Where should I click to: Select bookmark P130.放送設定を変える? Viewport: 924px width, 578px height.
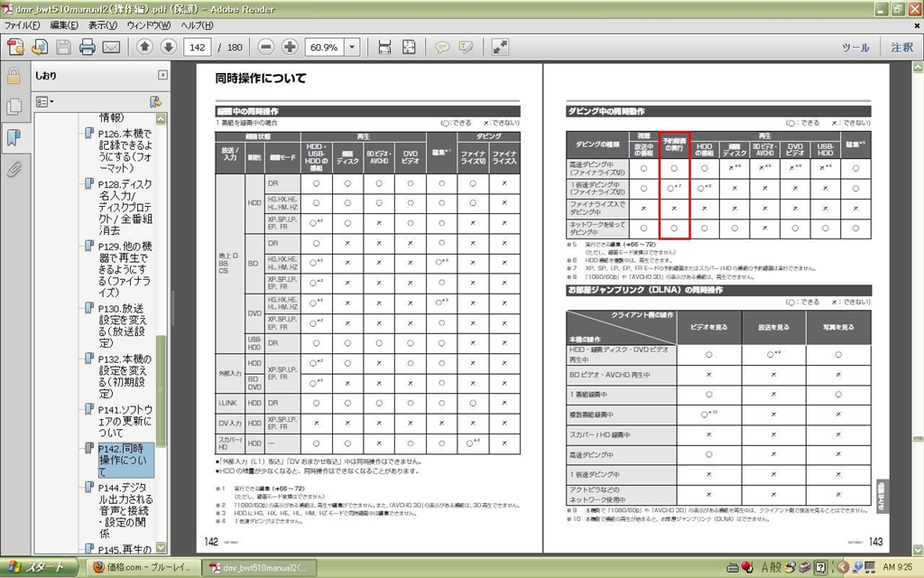click(123, 325)
